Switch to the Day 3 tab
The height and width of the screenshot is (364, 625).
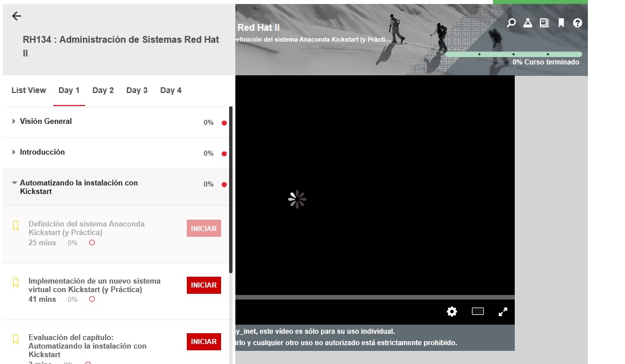tap(137, 90)
